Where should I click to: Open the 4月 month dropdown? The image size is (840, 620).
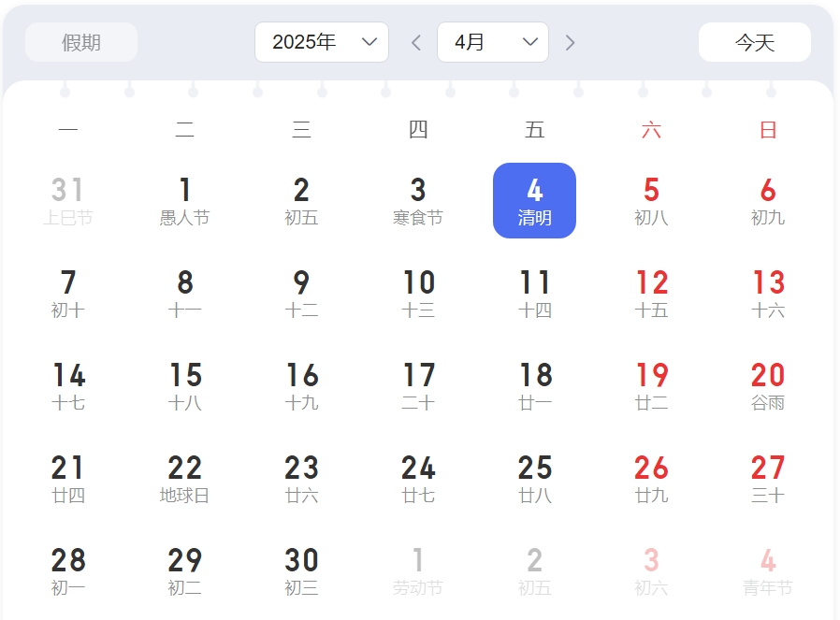pyautogui.click(x=493, y=42)
